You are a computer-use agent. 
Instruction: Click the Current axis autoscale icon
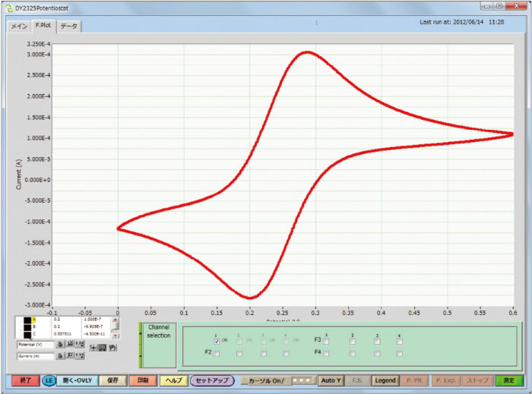pos(70,355)
